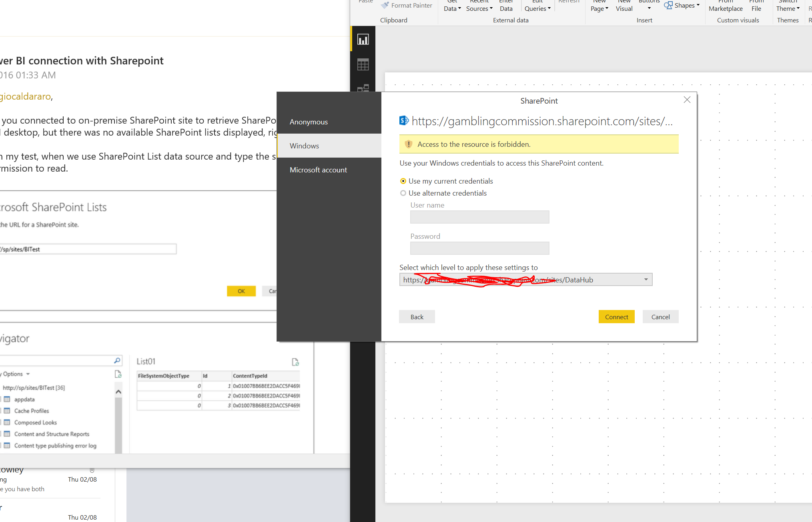Screen dimensions: 812x522
Task: Click the search magnifier in the Navigator pane
Action: coord(117,360)
